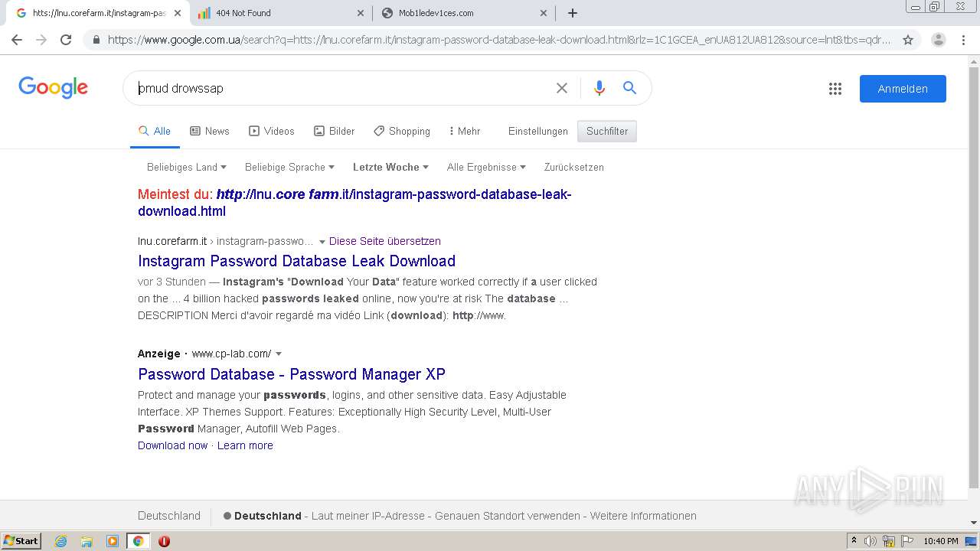980x551 pixels.
Task: Click the blue search magnifier icon
Action: coord(629,88)
